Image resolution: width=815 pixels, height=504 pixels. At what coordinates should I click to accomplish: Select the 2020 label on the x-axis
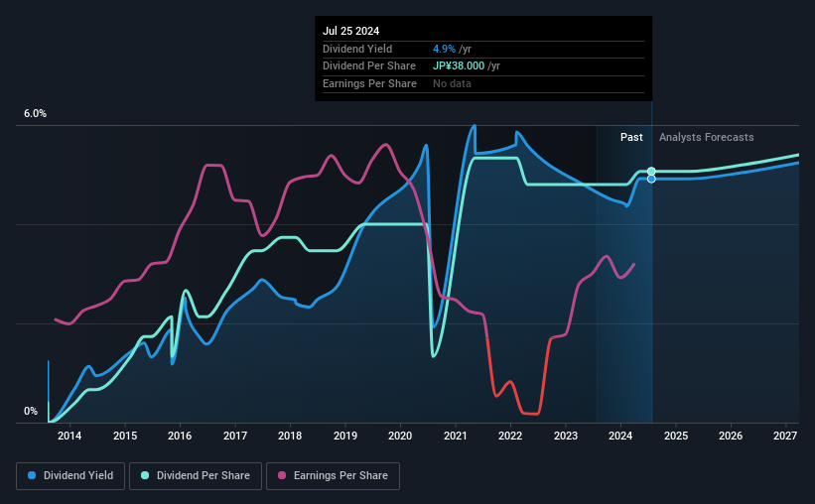pyautogui.click(x=400, y=436)
